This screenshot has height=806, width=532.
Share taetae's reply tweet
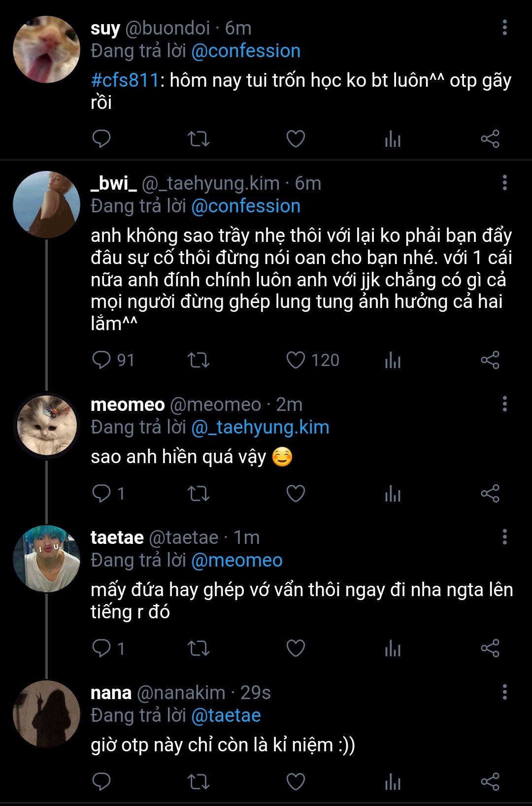coord(490,648)
